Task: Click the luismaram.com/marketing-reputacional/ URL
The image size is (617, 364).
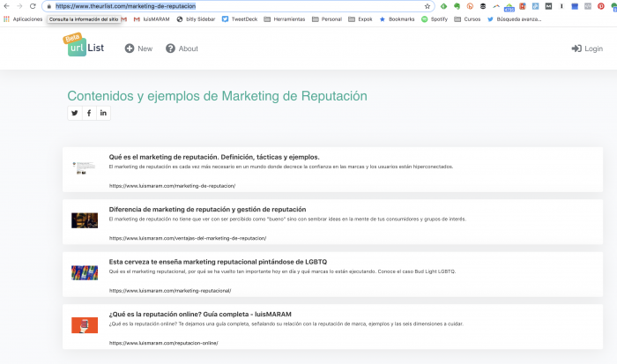Action: coord(170,291)
